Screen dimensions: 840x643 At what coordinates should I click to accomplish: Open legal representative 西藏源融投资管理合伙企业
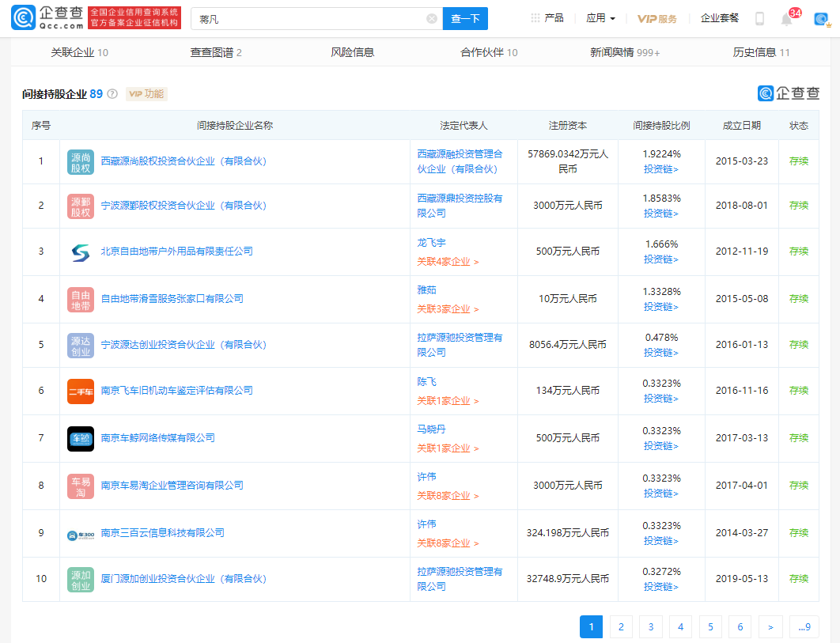[x=460, y=161]
